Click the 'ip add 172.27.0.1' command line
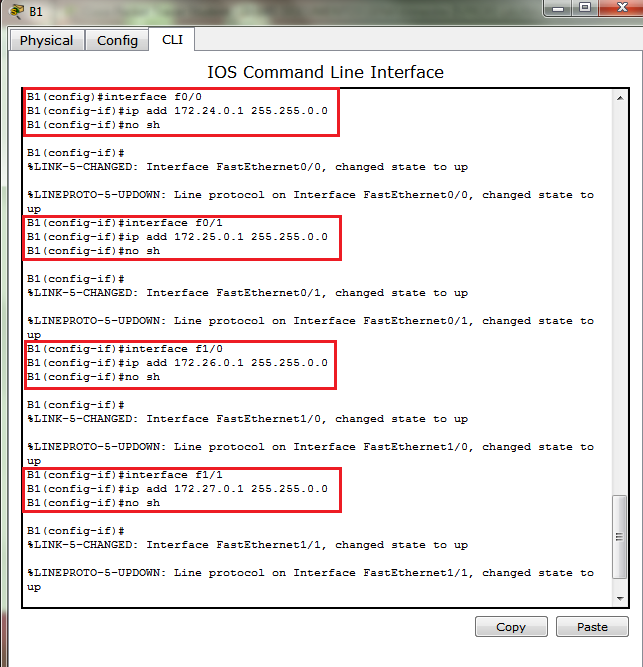The width and height of the screenshot is (643, 667). 177,489
